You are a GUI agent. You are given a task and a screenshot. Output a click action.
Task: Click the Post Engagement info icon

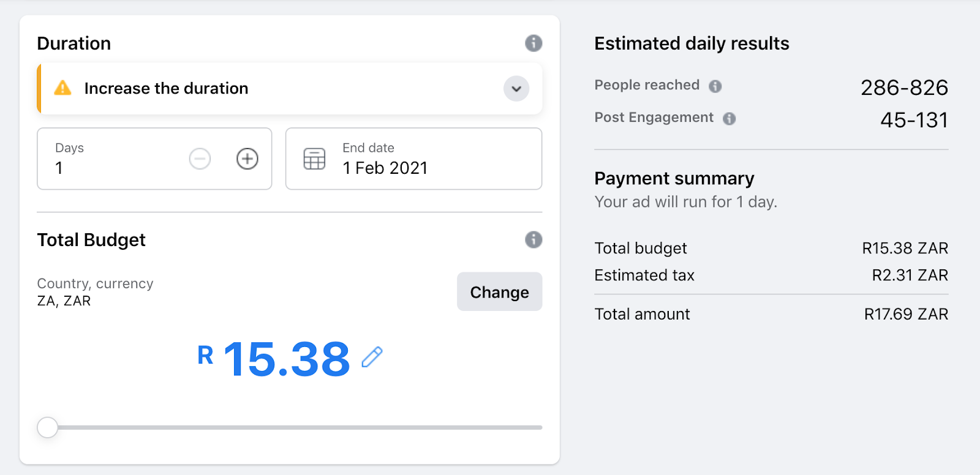(729, 119)
